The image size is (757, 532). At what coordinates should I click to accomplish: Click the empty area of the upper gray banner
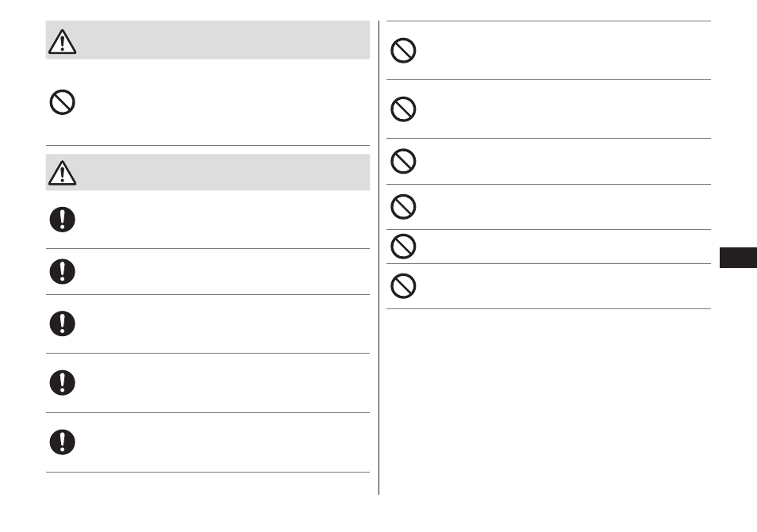(x=222, y=40)
